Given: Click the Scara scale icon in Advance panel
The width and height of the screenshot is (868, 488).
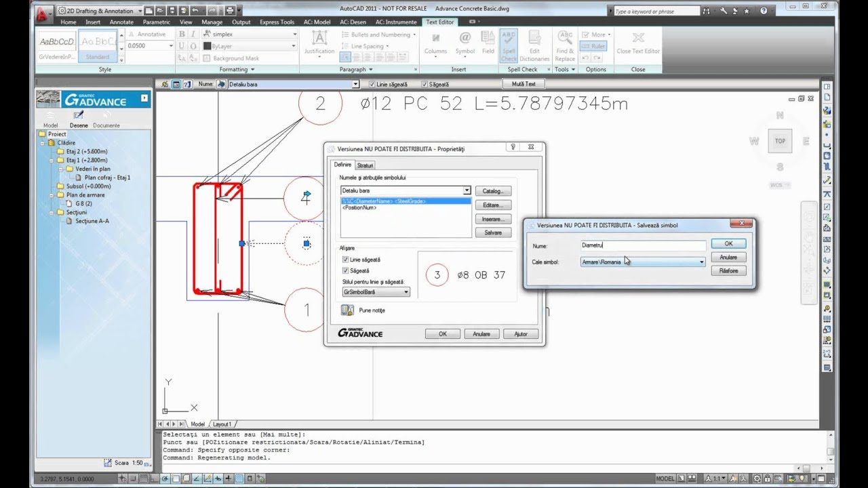Looking at the screenshot, I should [x=108, y=463].
